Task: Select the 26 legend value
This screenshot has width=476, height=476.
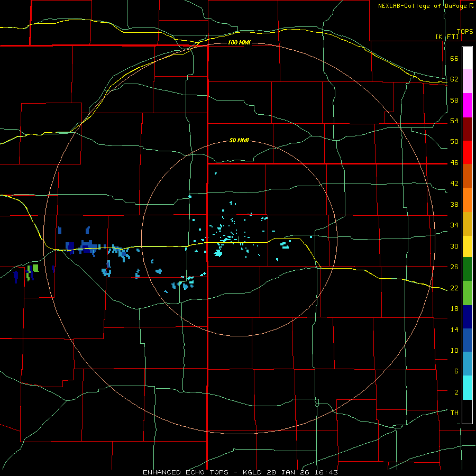Action: point(454,267)
